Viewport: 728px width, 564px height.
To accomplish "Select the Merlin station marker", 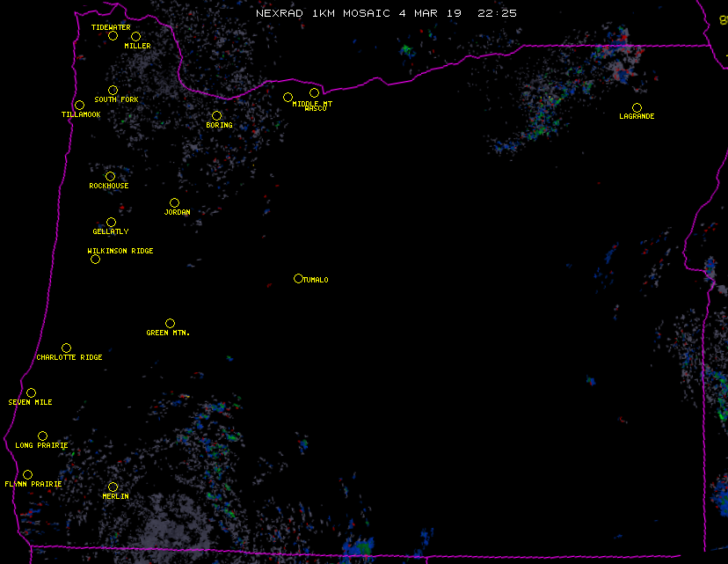I will point(113,487).
